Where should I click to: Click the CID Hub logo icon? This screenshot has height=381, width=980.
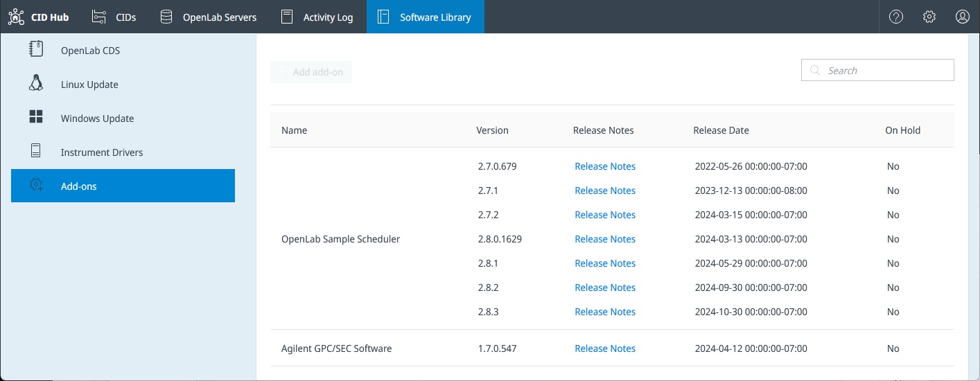[16, 17]
